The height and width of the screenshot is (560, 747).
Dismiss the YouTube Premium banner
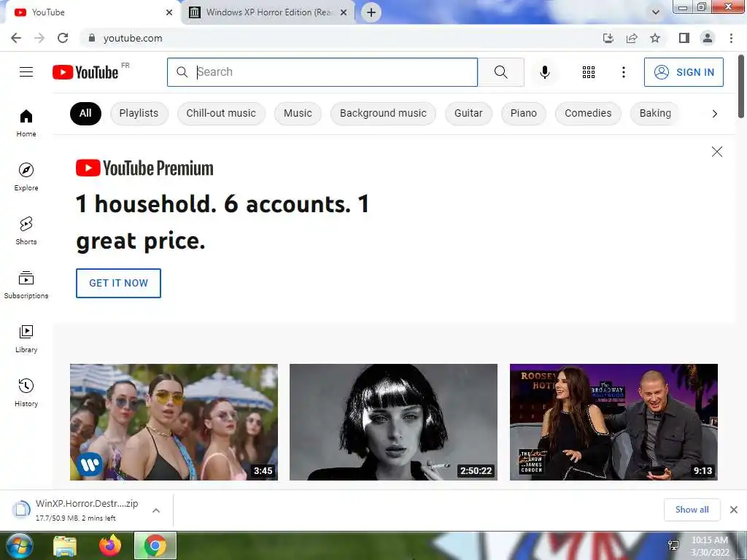click(x=716, y=152)
